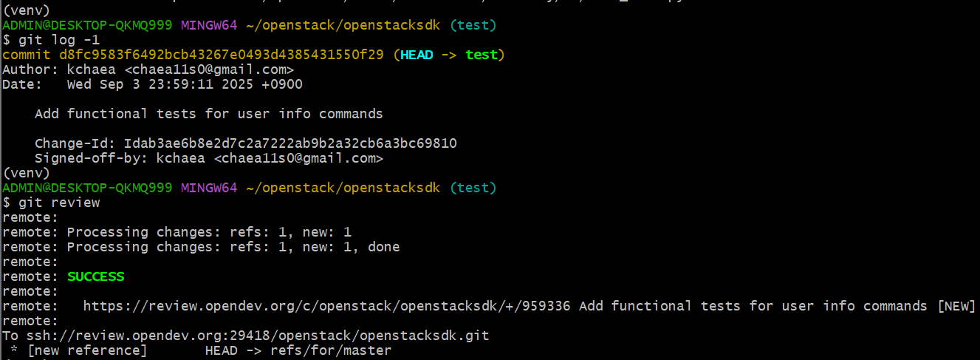980x360 pixels.
Task: Open the review.opendev.org change URL
Action: tap(326, 306)
